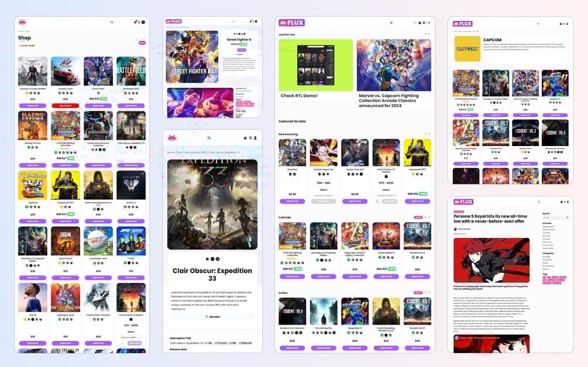
Task: Click the red Out of Stock button
Action: tap(66, 106)
